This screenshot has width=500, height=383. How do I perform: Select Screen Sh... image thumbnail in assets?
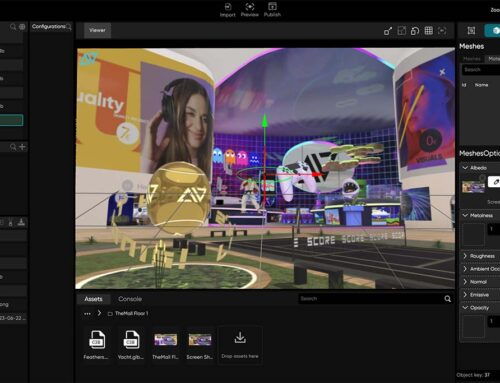click(200, 340)
